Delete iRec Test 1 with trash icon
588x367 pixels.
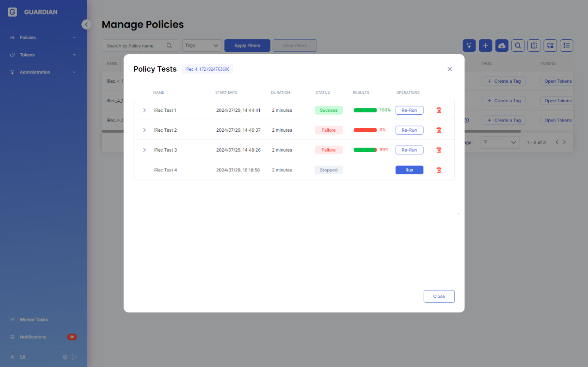439,110
